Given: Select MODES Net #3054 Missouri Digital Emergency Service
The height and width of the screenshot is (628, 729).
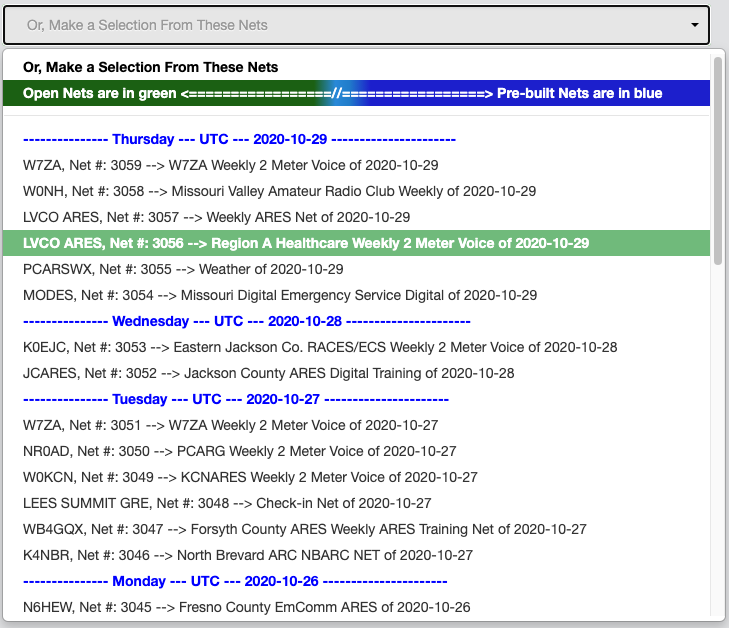Looking at the screenshot, I should click(x=356, y=295).
